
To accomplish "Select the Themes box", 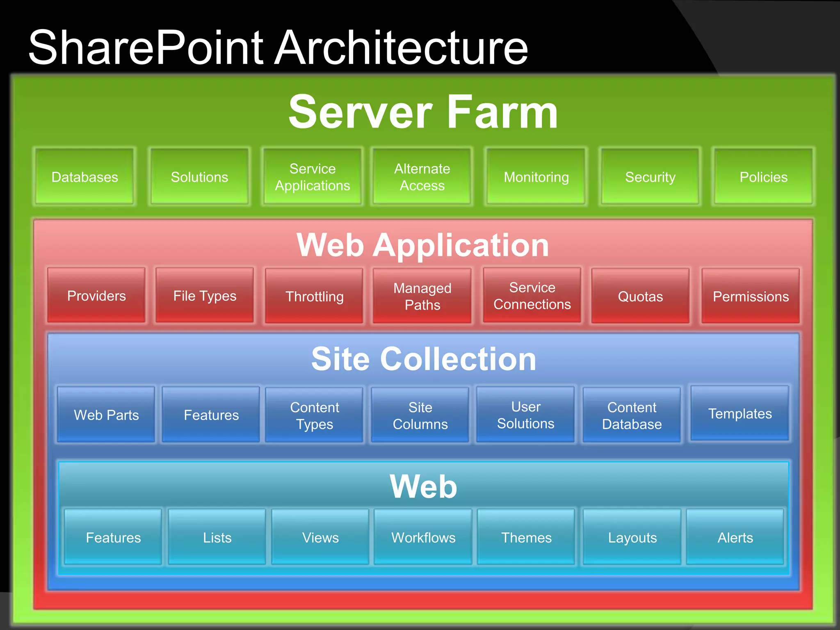I will (x=526, y=537).
